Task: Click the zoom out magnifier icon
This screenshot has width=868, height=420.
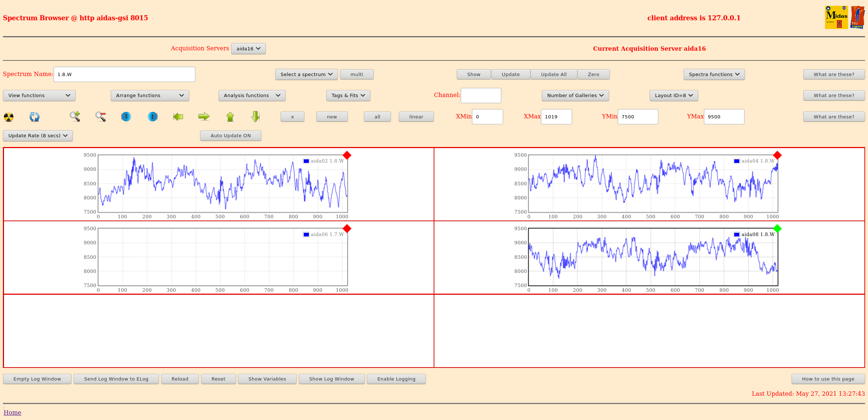Action: click(x=101, y=117)
